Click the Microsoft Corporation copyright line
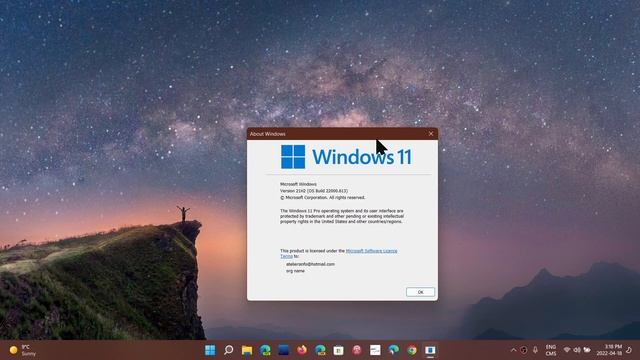 [322, 198]
